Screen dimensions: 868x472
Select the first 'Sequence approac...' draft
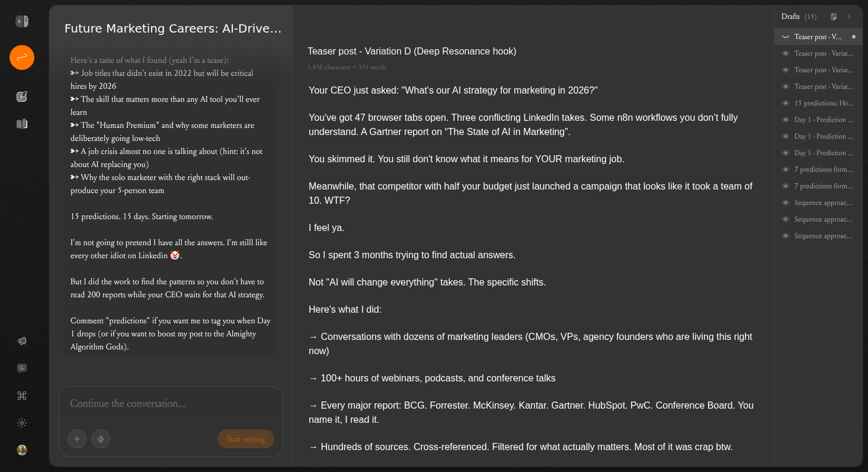pyautogui.click(x=823, y=203)
